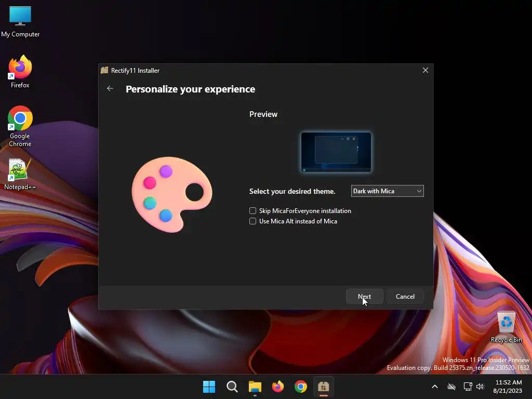Open File Explorer from the taskbar

click(x=255, y=387)
